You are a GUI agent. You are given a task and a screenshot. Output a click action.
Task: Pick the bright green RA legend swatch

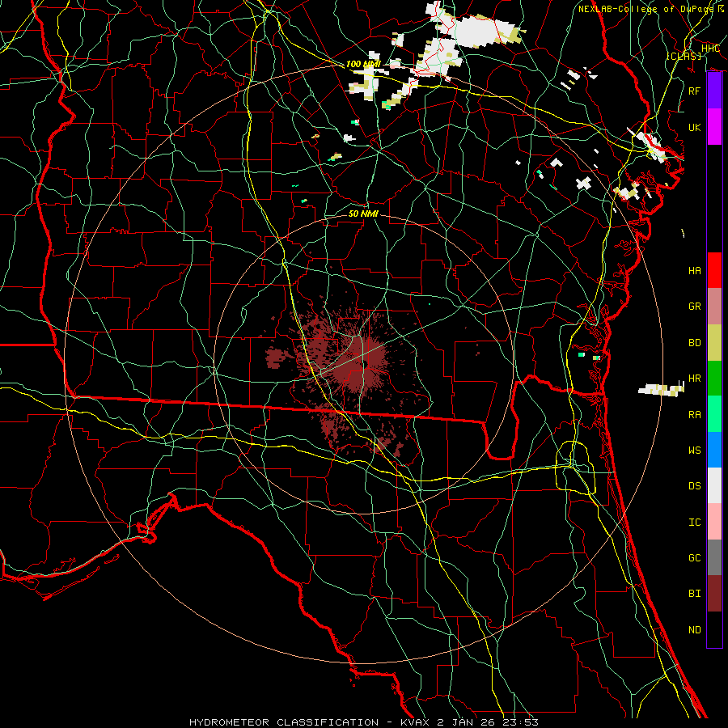pos(714,414)
